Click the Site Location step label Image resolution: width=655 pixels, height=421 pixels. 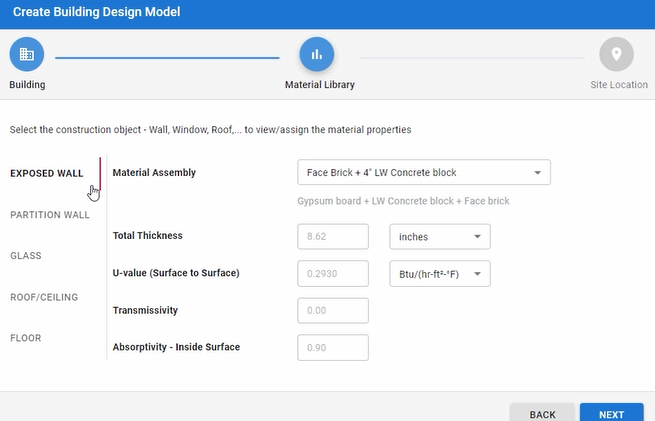click(619, 85)
